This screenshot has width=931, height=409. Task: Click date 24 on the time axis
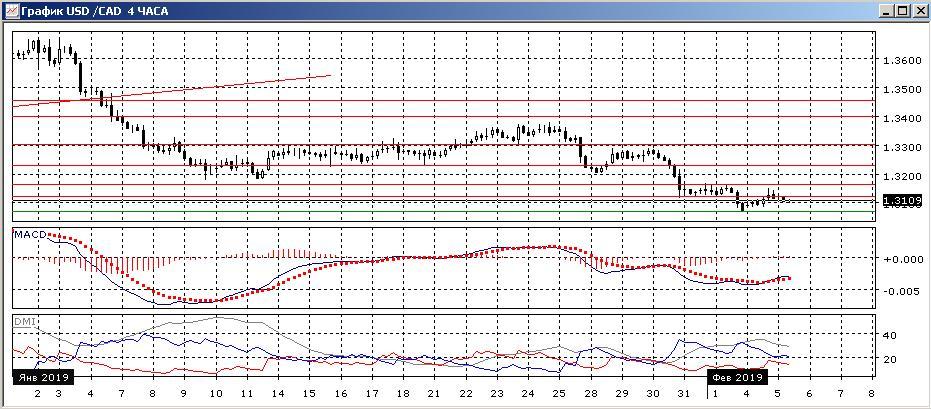point(527,394)
